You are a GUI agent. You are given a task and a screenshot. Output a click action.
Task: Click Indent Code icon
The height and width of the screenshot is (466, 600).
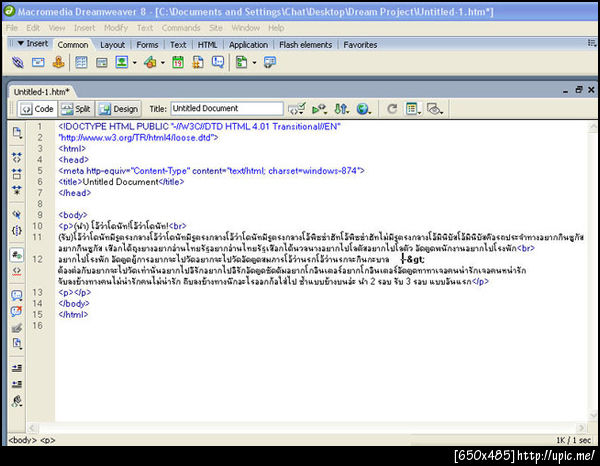[17, 368]
